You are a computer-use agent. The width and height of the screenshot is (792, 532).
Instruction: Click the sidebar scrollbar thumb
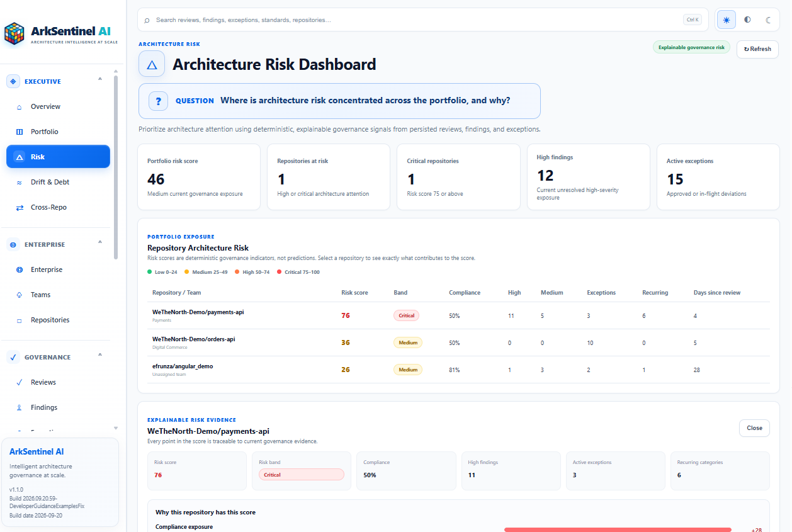[116, 167]
